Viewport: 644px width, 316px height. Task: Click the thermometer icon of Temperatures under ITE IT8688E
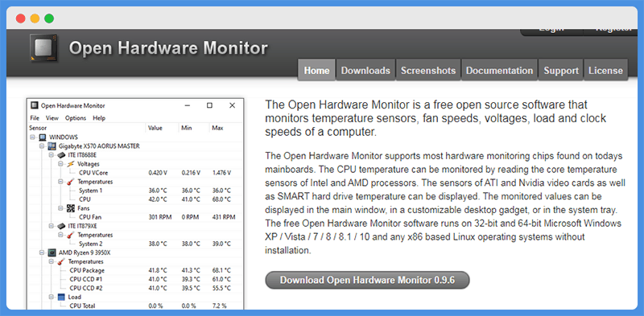(71, 182)
